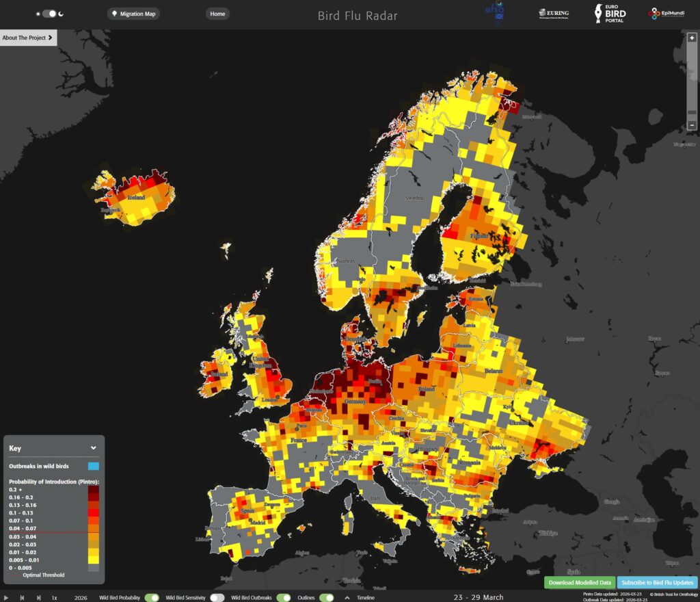
Task: Step forward to the next week
Action: tap(37, 597)
